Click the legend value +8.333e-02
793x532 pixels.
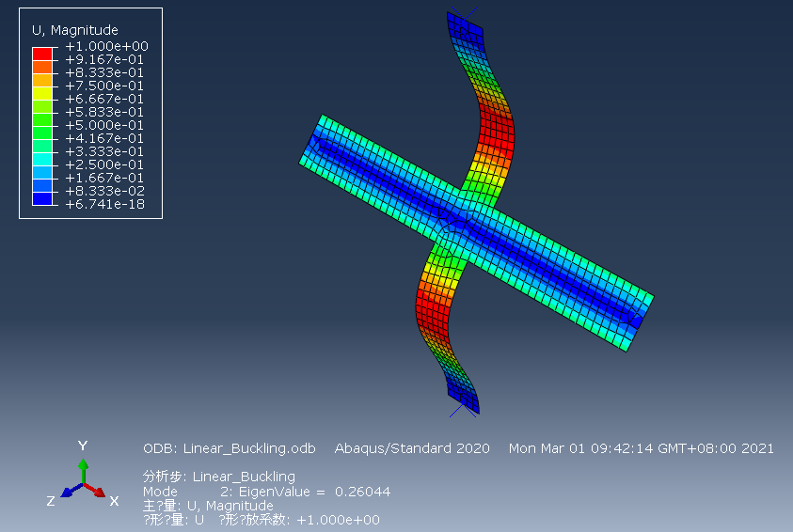pyautogui.click(x=105, y=191)
